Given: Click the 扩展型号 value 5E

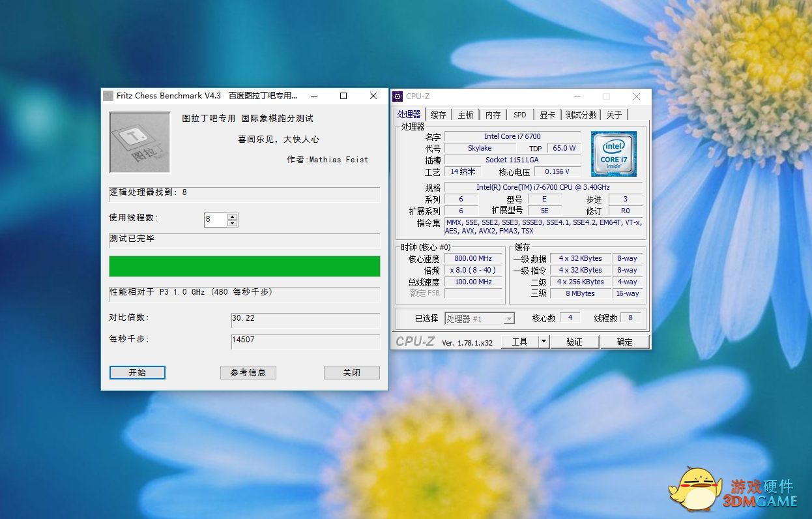Looking at the screenshot, I should click(x=544, y=211).
